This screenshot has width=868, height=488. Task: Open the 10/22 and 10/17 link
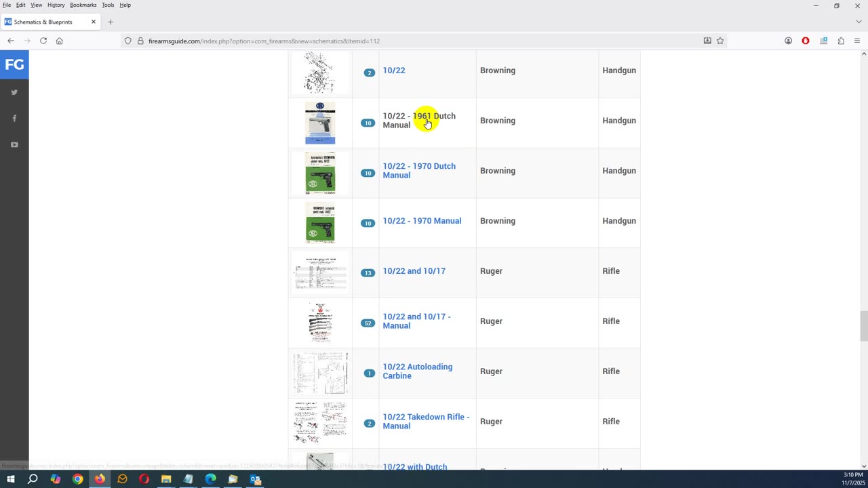pyautogui.click(x=414, y=271)
